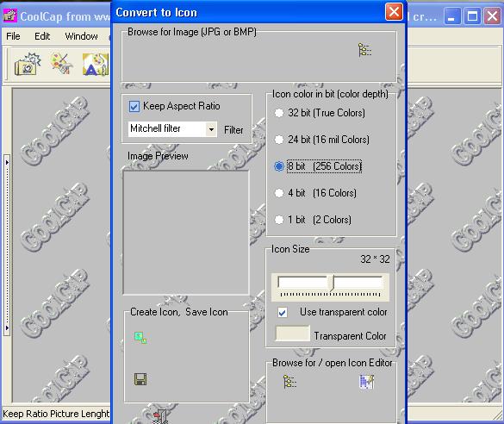Open the Edit menu
Screen dimensions: 504x424
(42, 36)
